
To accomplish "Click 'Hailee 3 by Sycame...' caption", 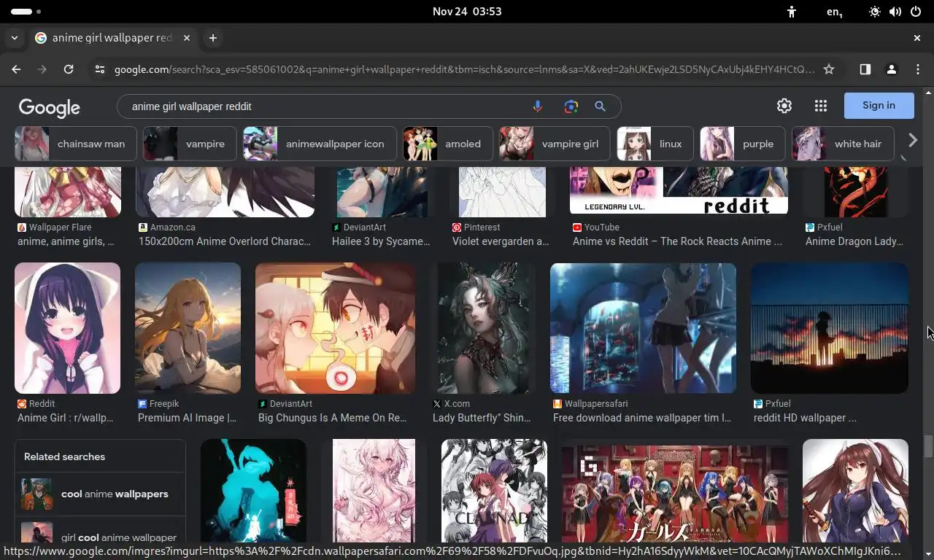I will (381, 241).
